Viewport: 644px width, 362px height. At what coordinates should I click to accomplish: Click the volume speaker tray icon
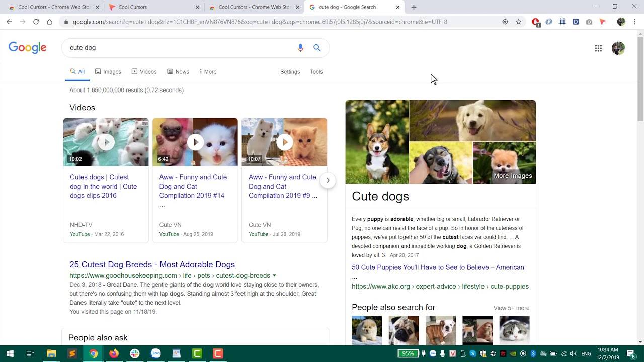pyautogui.click(x=573, y=353)
